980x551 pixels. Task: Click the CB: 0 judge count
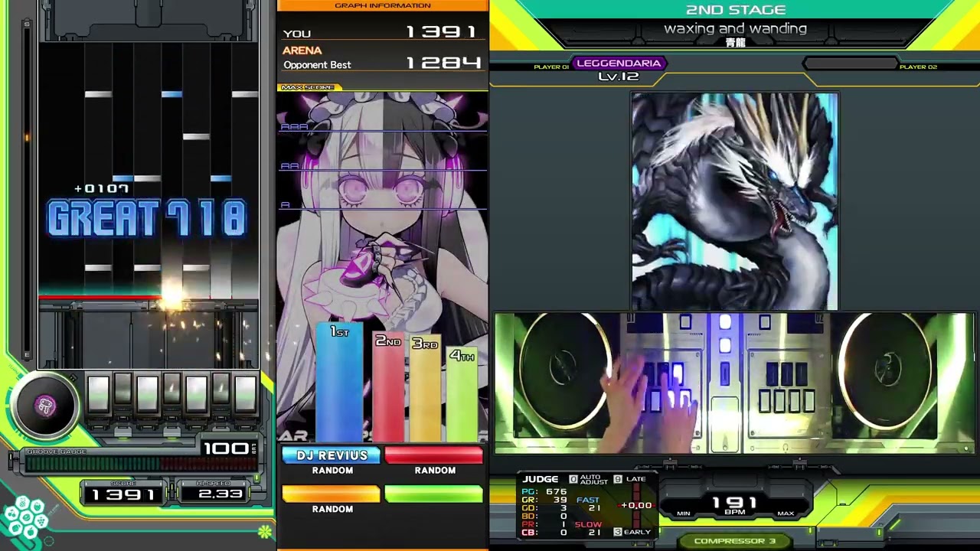544,533
